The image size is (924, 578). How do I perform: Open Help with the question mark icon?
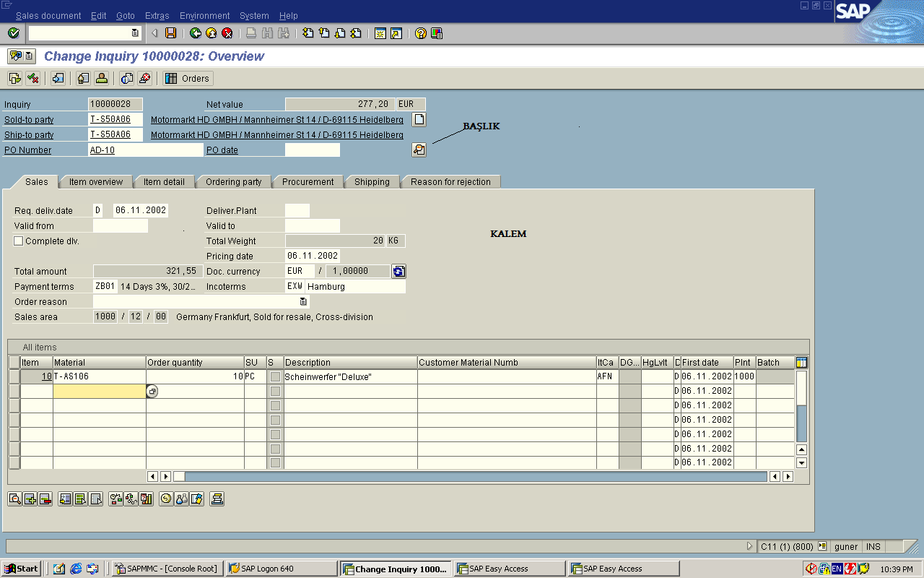coord(421,33)
